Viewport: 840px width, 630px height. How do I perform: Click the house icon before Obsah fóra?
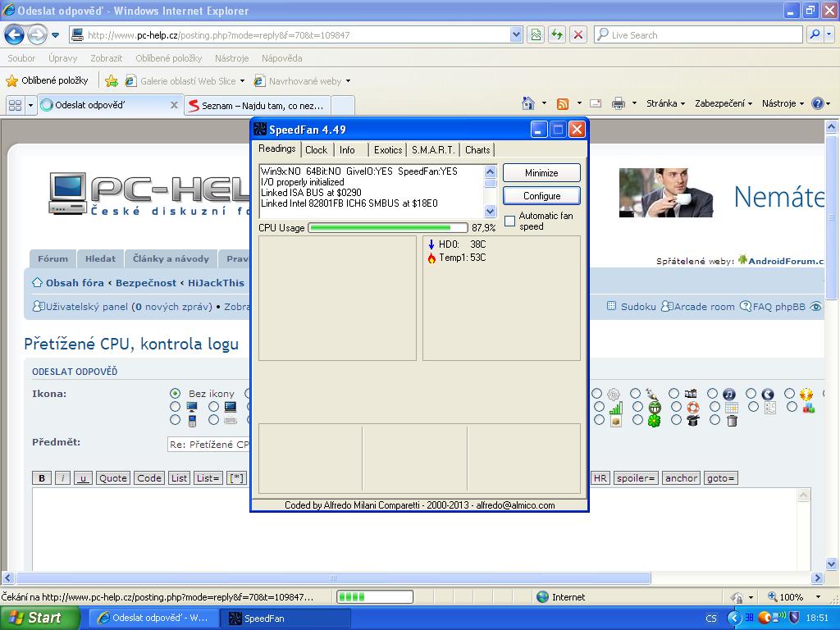(37, 282)
